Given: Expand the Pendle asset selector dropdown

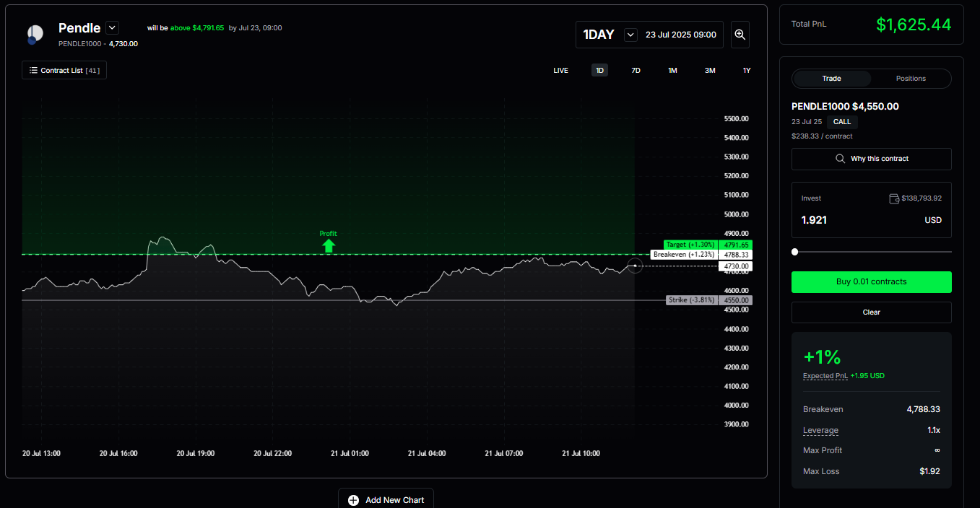Looking at the screenshot, I should coord(112,27).
